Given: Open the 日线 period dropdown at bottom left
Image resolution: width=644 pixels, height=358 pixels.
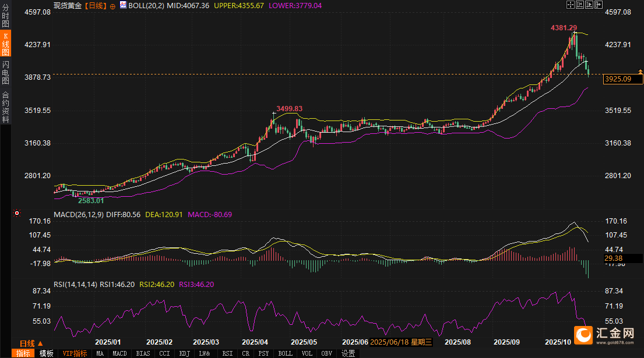Looking at the screenshot, I should tap(30, 343).
